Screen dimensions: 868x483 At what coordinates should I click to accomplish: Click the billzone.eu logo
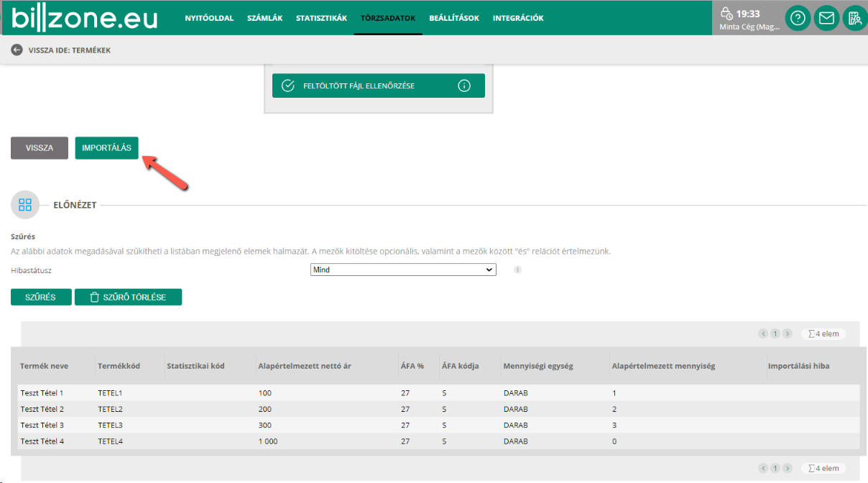[85, 17]
